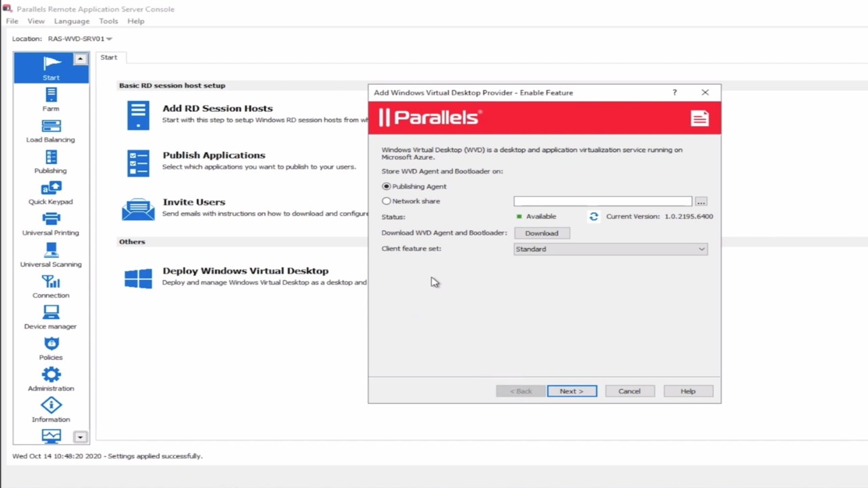Open the Connection category
Screen dimensions: 868x488
51,287
